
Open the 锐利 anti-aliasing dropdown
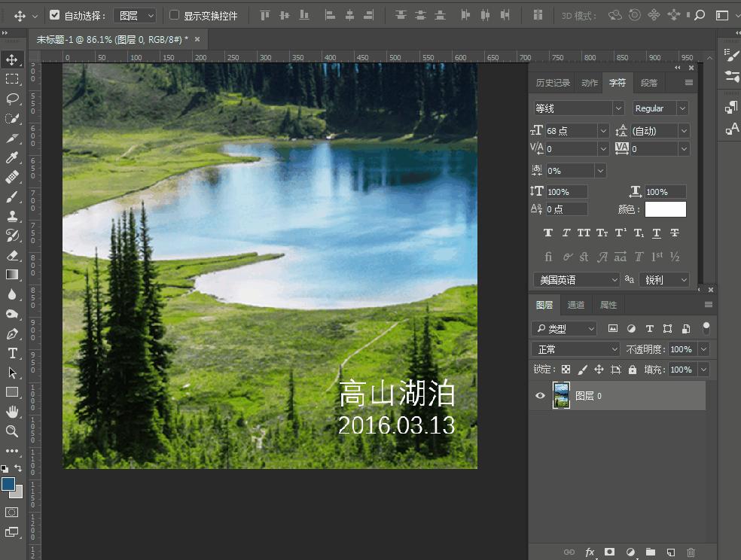click(x=664, y=280)
